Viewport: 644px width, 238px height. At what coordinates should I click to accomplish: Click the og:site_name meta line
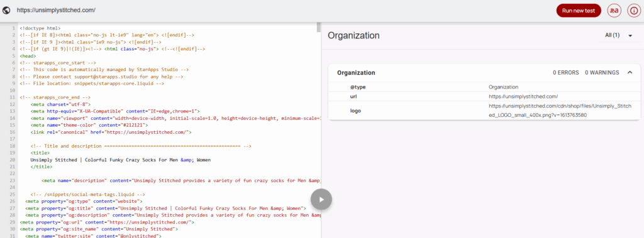[99, 229]
